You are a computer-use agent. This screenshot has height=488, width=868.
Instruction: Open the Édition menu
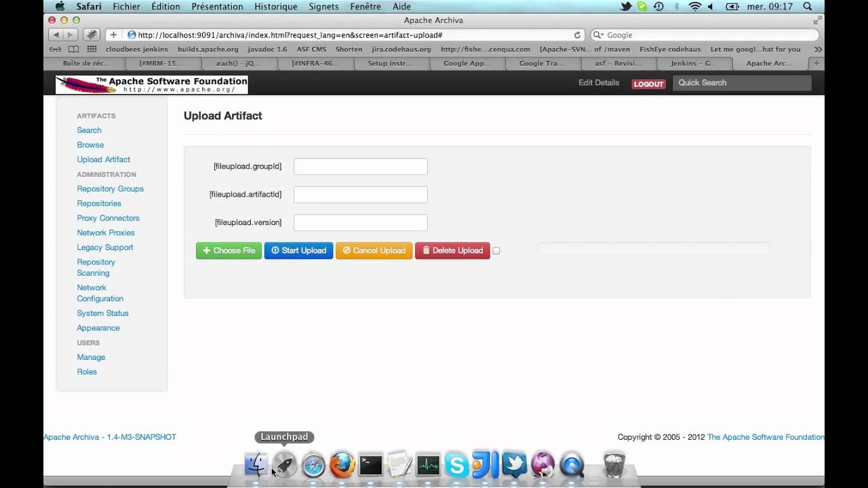coord(165,6)
